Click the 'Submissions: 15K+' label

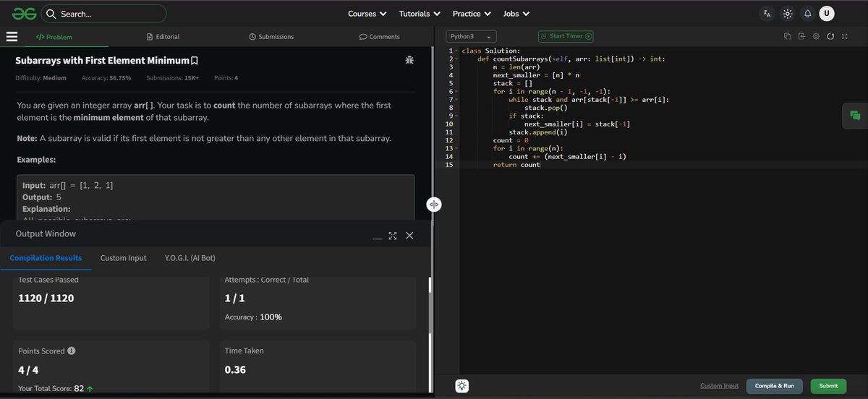pos(172,78)
